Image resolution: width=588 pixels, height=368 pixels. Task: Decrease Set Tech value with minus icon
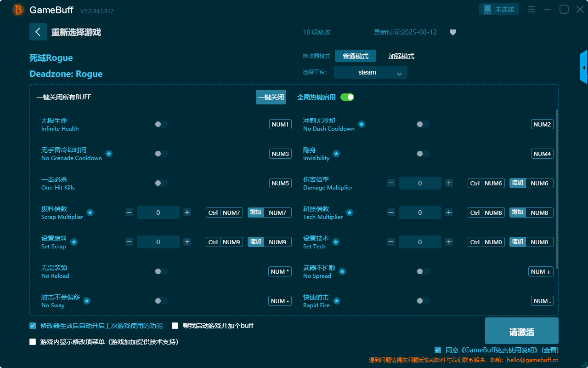391,242
